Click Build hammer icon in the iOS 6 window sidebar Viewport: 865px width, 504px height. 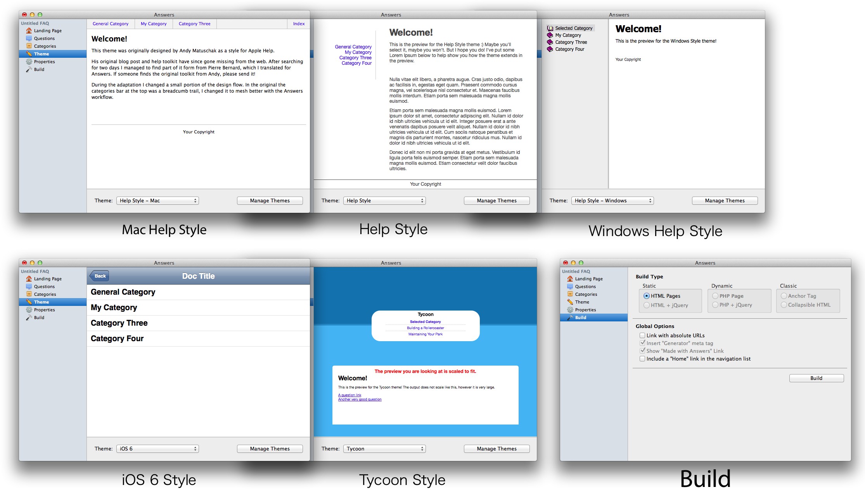pos(29,318)
